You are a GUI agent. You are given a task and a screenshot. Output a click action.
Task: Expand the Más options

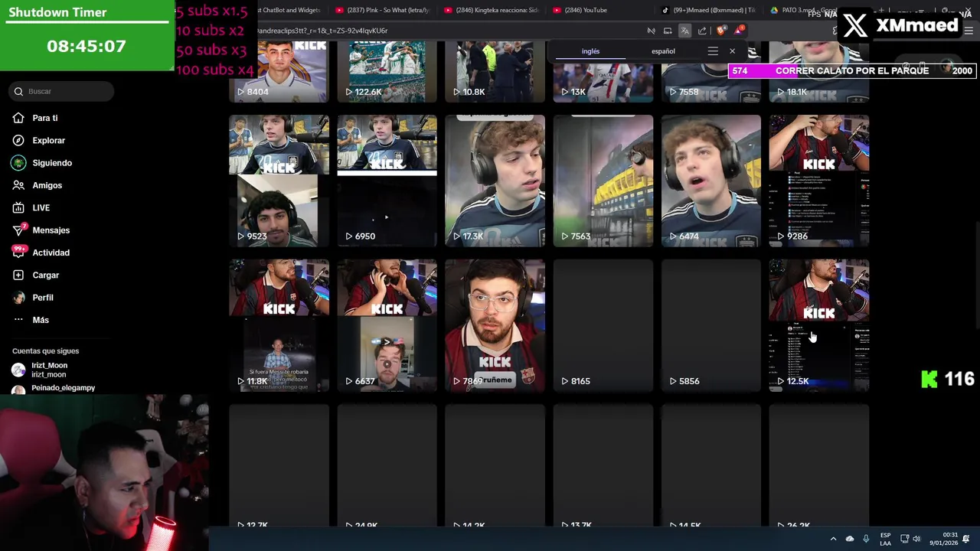tap(40, 320)
